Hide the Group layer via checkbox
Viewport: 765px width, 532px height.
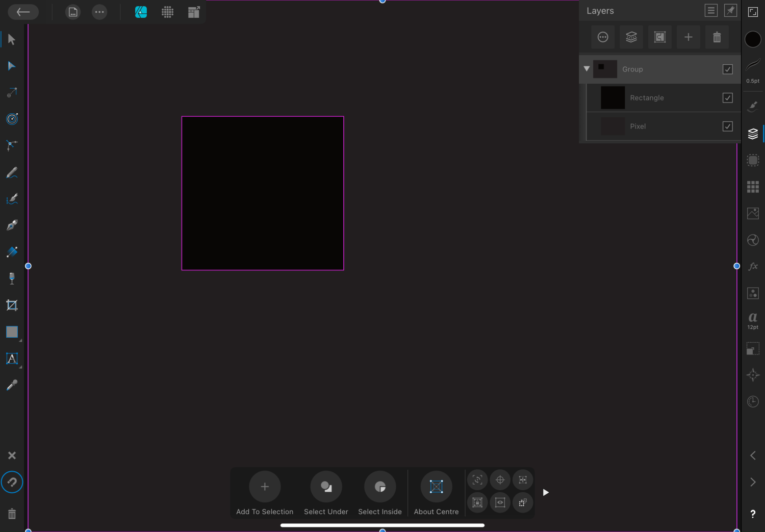click(728, 69)
